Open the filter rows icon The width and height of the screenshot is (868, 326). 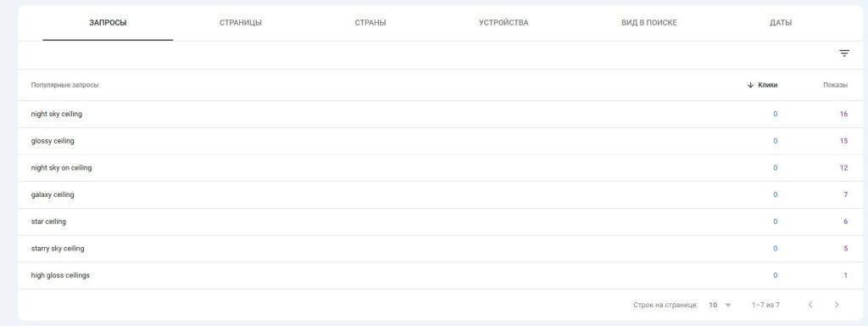(844, 53)
